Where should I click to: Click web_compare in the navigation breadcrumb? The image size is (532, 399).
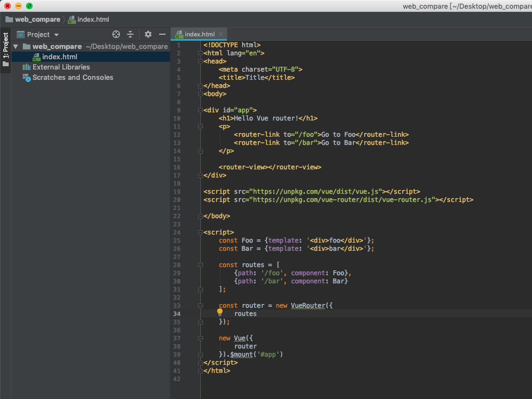(x=37, y=20)
